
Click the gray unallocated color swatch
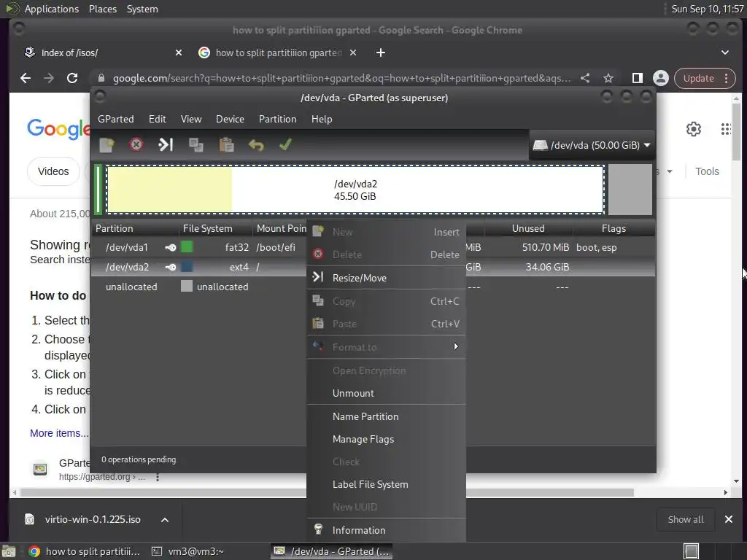coord(187,286)
